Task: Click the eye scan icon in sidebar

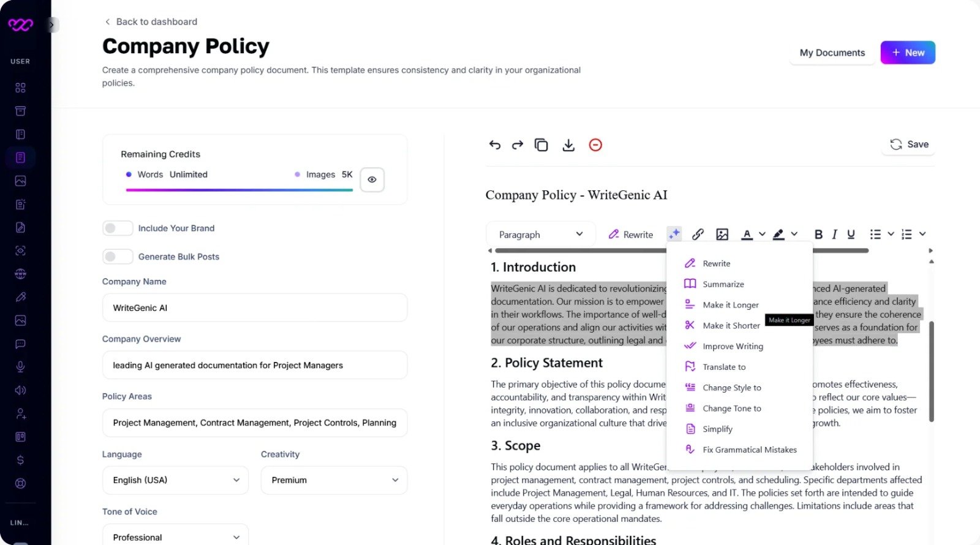Action: [20, 250]
